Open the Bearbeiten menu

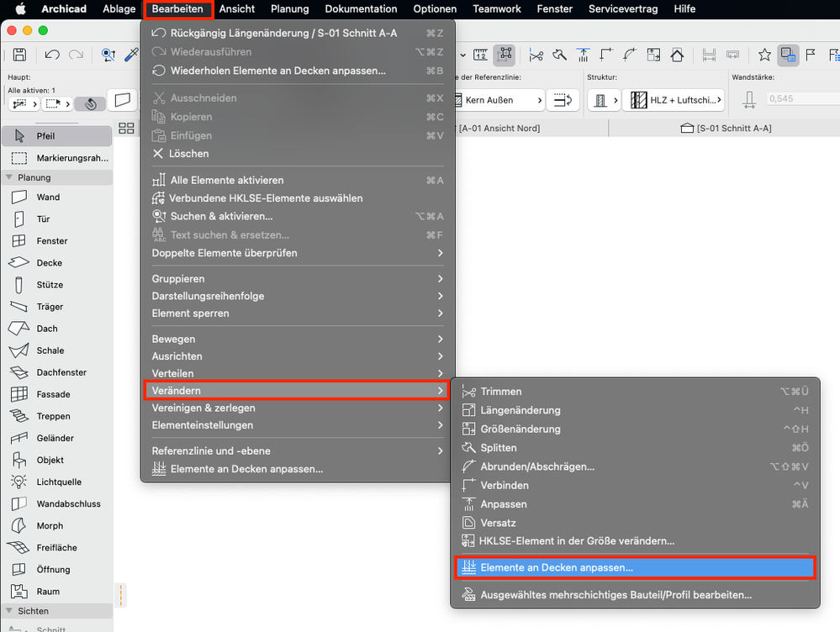[177, 9]
